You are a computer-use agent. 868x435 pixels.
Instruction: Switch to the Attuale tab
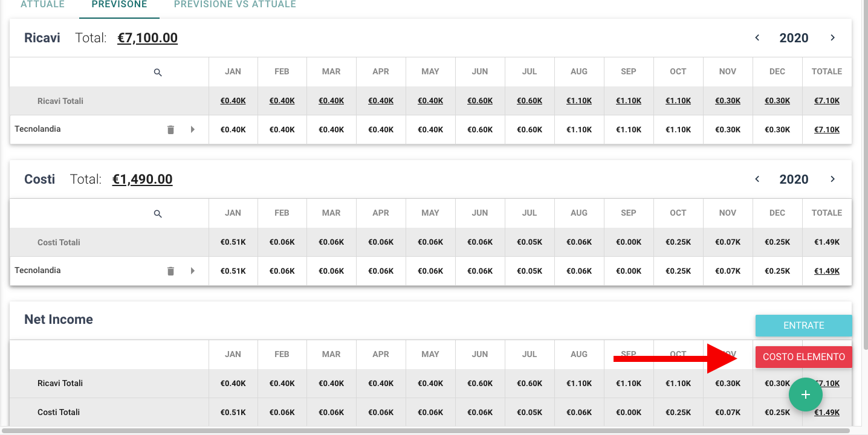(42, 5)
